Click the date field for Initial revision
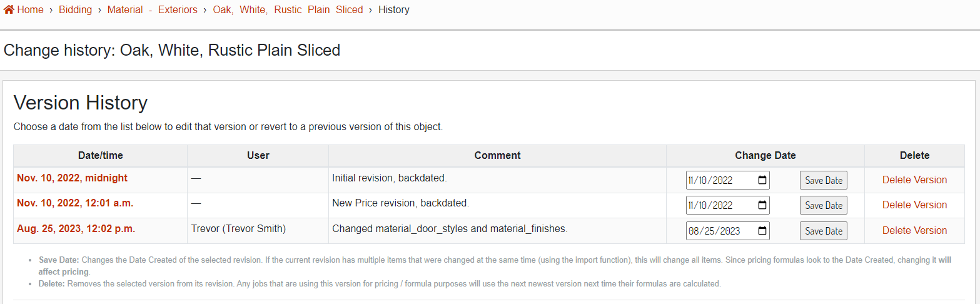980x304 pixels. tap(719, 180)
